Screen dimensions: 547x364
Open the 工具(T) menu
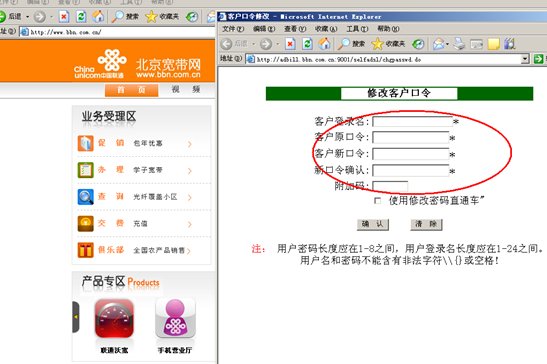(x=357, y=29)
